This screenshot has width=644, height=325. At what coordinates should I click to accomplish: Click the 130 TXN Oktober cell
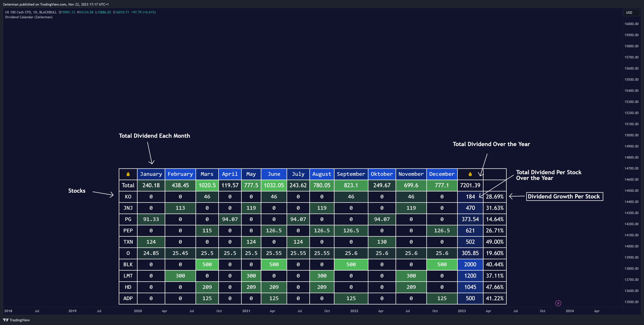[x=382, y=242]
